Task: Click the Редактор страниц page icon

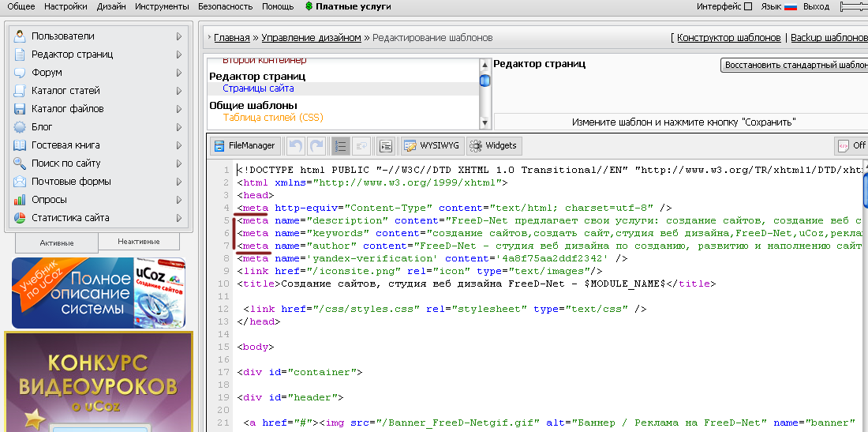Action: (20, 54)
